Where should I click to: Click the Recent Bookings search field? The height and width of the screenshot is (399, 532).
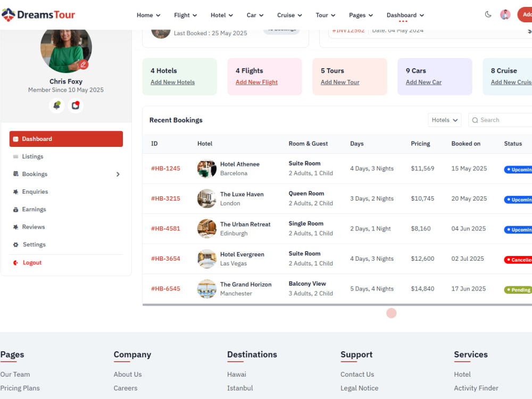click(x=500, y=120)
